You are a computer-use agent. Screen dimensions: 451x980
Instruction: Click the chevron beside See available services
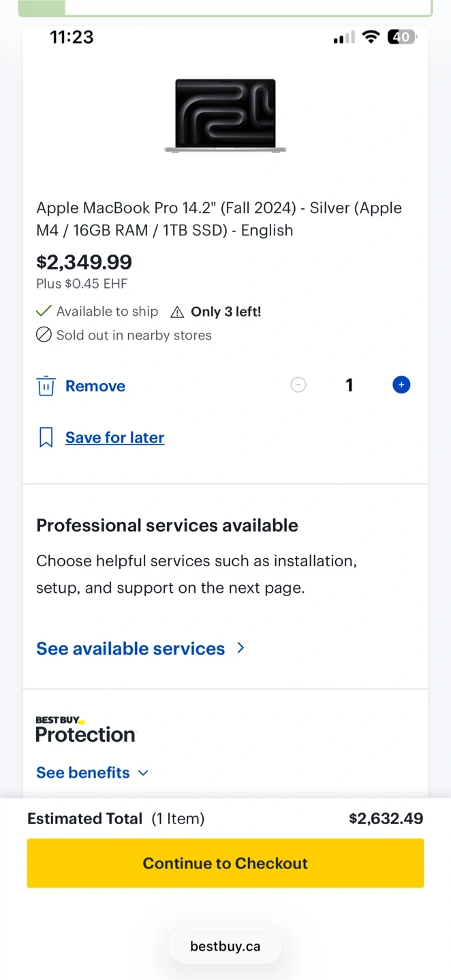point(240,648)
